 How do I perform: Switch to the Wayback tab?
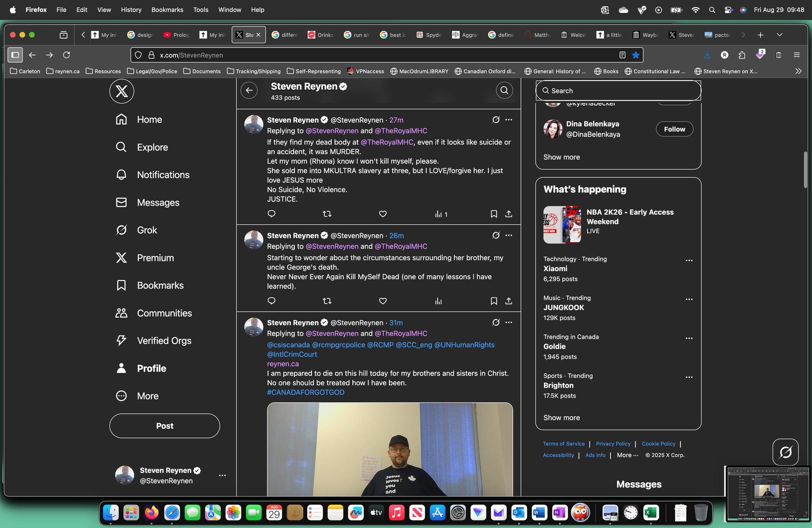(646, 35)
